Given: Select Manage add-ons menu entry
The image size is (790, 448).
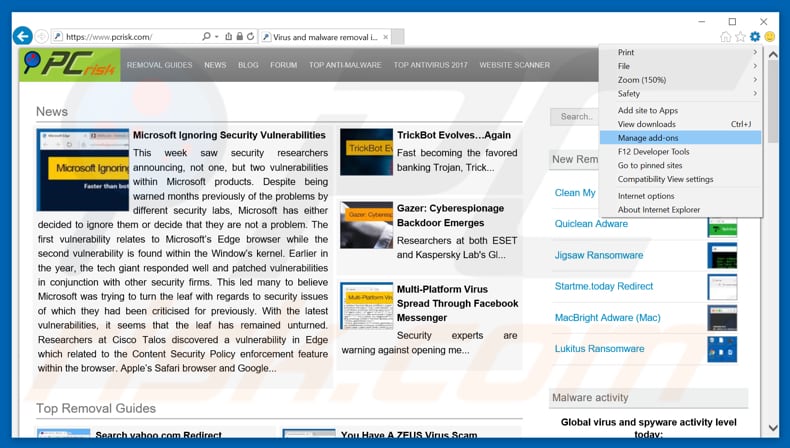Looking at the screenshot, I should (x=680, y=138).
